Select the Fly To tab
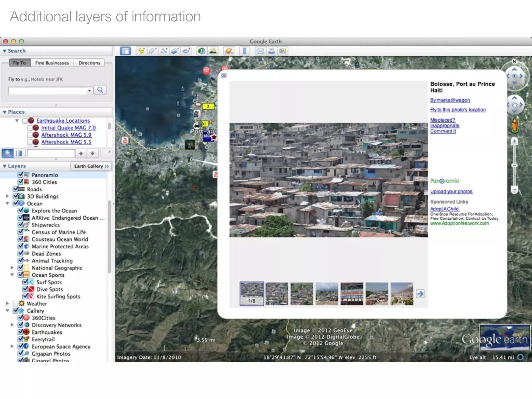 pyautogui.click(x=20, y=63)
